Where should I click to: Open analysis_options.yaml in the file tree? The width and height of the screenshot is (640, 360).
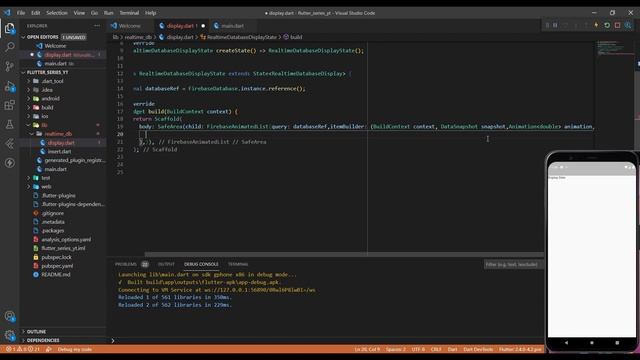(x=66, y=240)
